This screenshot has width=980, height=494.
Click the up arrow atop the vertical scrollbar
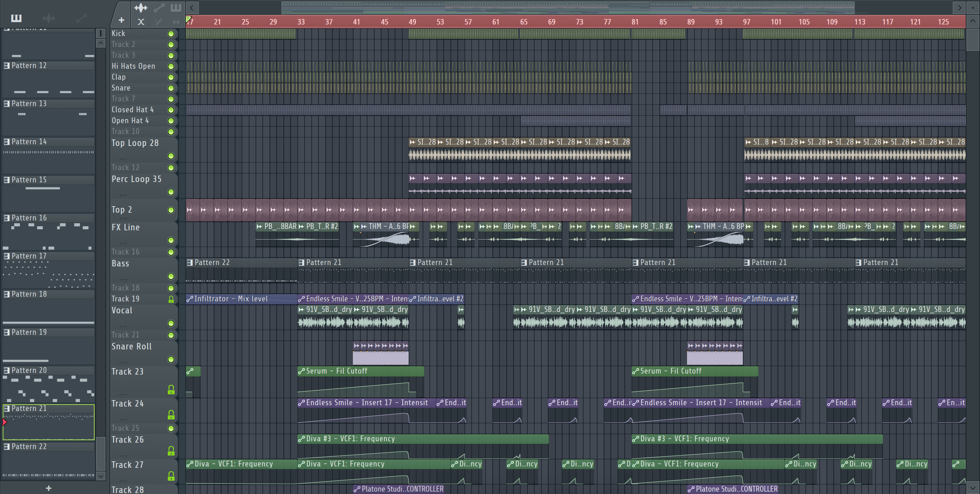tap(973, 21)
